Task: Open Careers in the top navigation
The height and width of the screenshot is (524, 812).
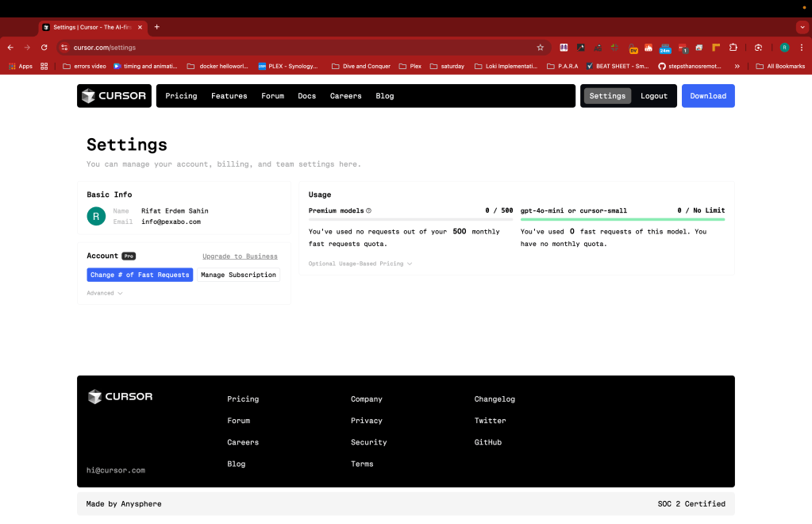Action: [345, 96]
